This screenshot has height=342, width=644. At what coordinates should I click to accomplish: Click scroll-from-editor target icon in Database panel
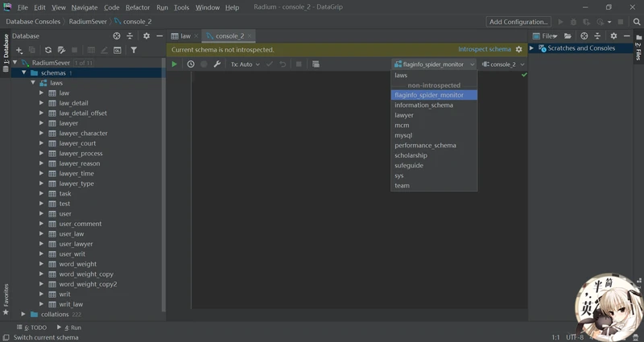click(x=117, y=36)
